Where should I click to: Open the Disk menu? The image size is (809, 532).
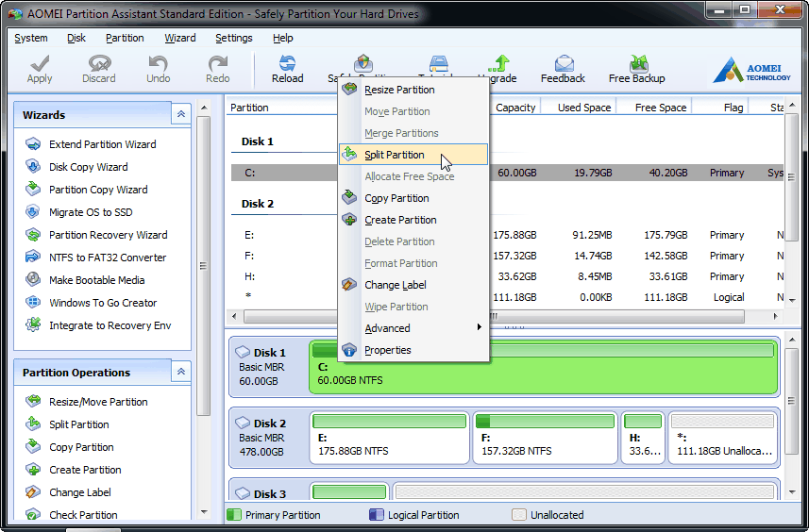[76, 38]
